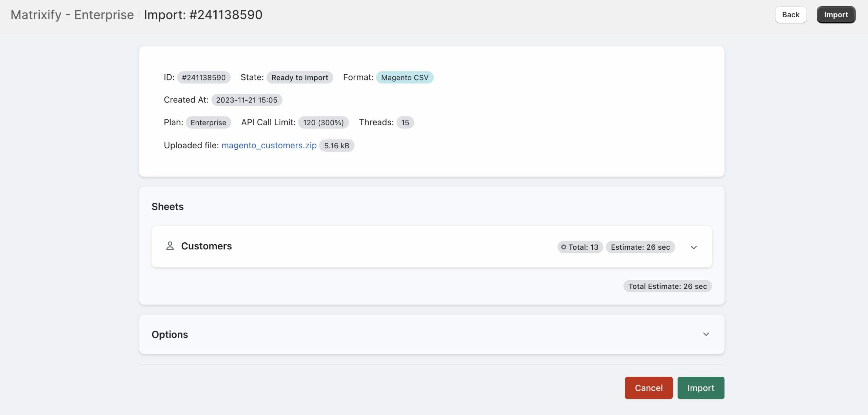Image resolution: width=868 pixels, height=415 pixels.
Task: Expand the Options section chevron
Action: (706, 334)
